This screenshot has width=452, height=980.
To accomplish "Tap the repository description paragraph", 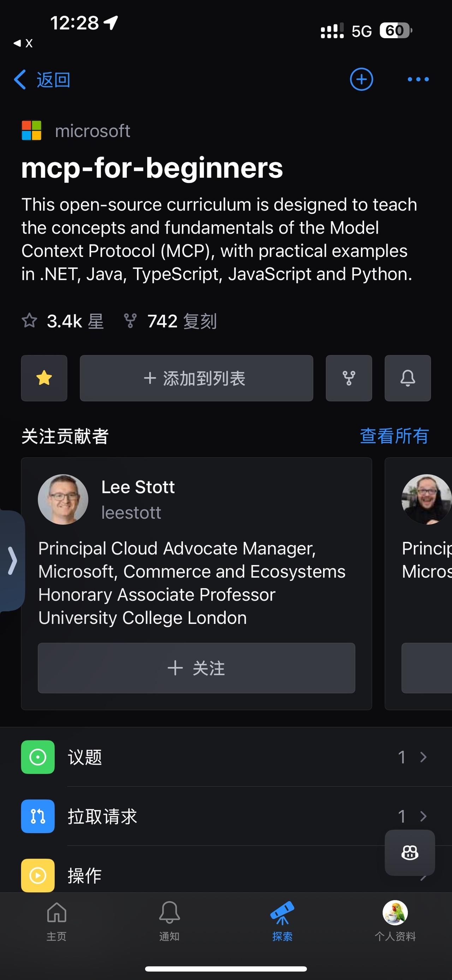I will (x=219, y=239).
